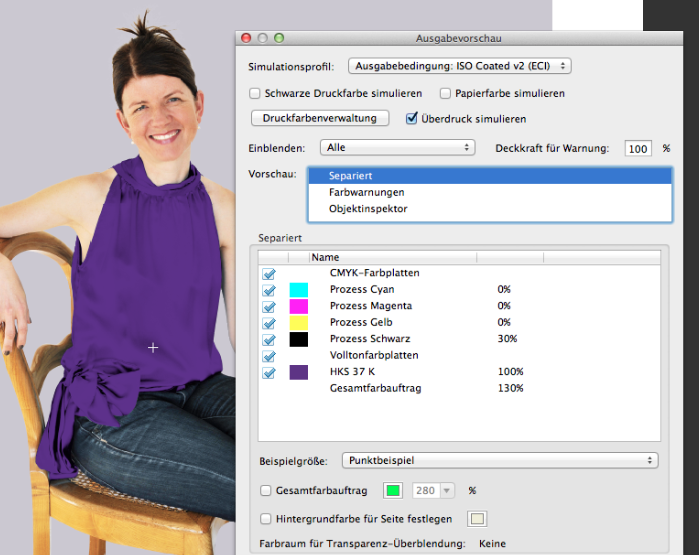Click the 130% Gesamtfarbauftrag value
The image size is (699, 555).
point(510,388)
